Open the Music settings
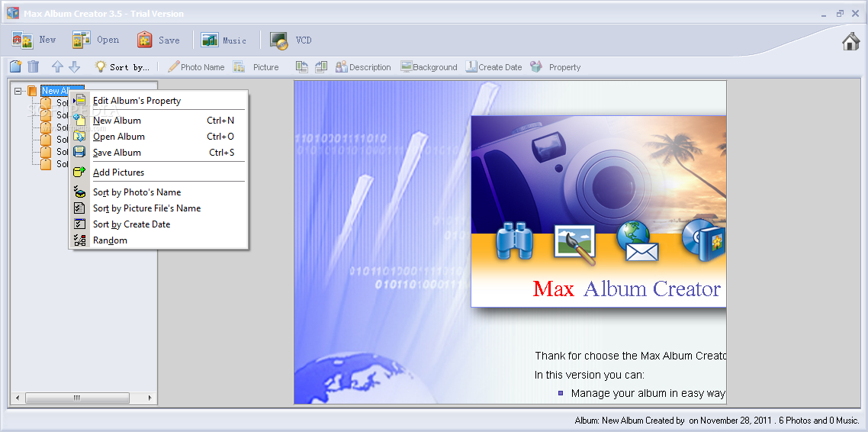The height and width of the screenshot is (432, 868). pyautogui.click(x=223, y=40)
